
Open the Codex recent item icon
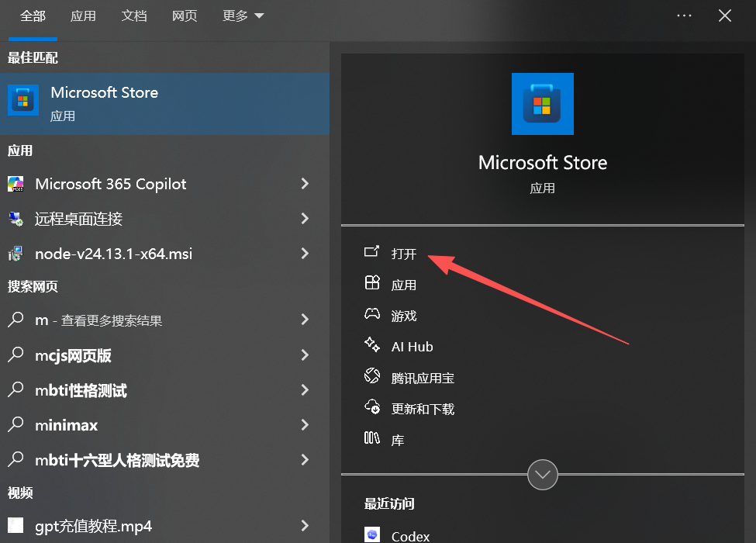(x=371, y=534)
